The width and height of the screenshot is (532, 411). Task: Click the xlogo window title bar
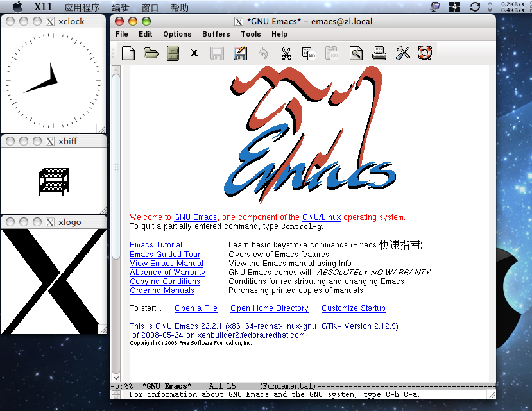point(54,222)
